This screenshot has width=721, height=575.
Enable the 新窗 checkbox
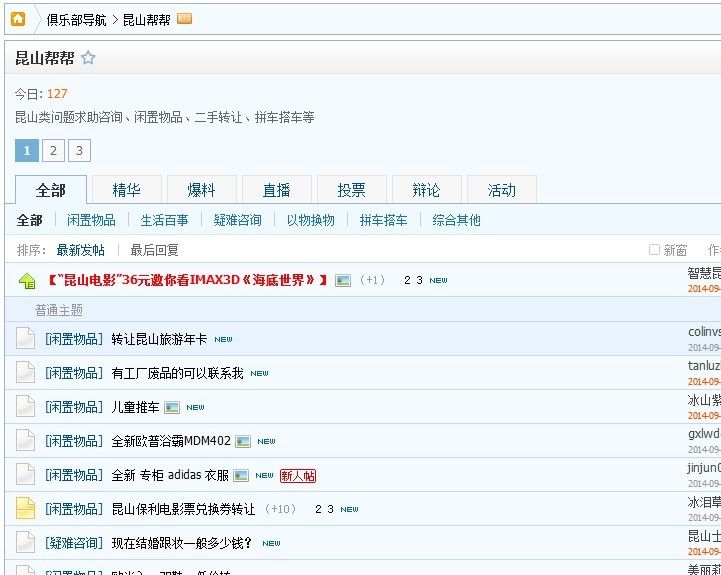coord(654,250)
